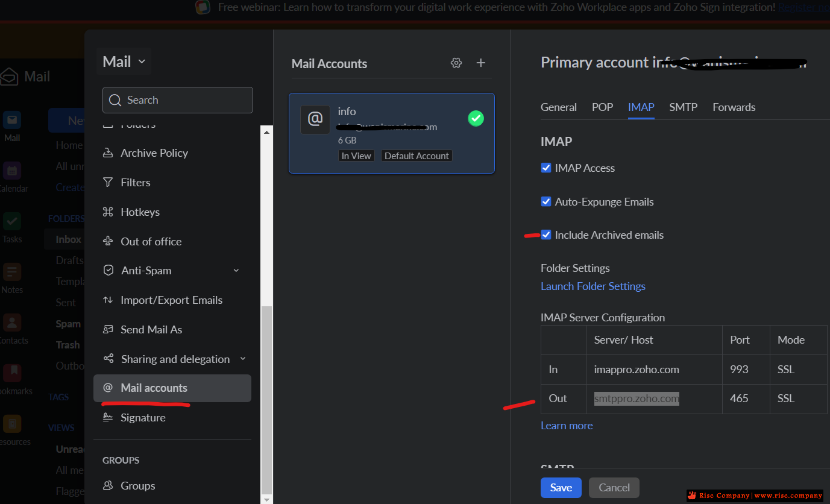Image resolution: width=830 pixels, height=504 pixels.
Task: Click the Inbox folder in background mail
Action: point(68,239)
